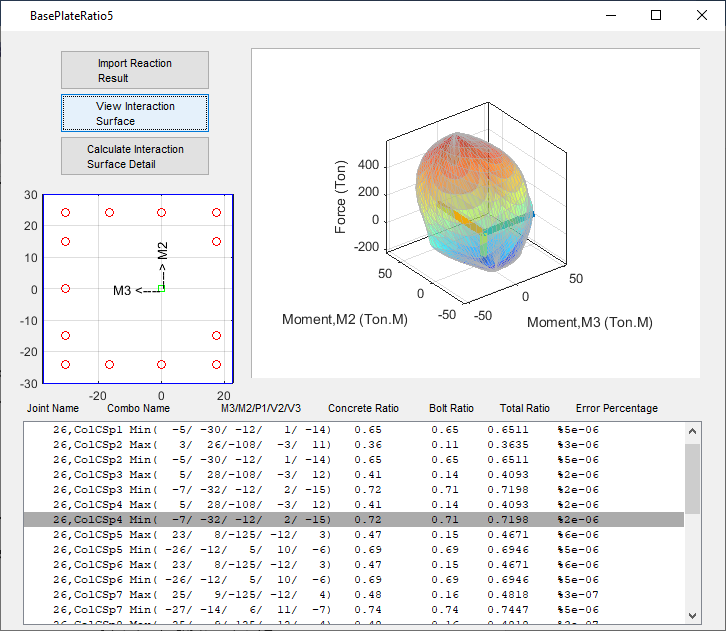Click the list scroll down arrow

[x=693, y=615]
